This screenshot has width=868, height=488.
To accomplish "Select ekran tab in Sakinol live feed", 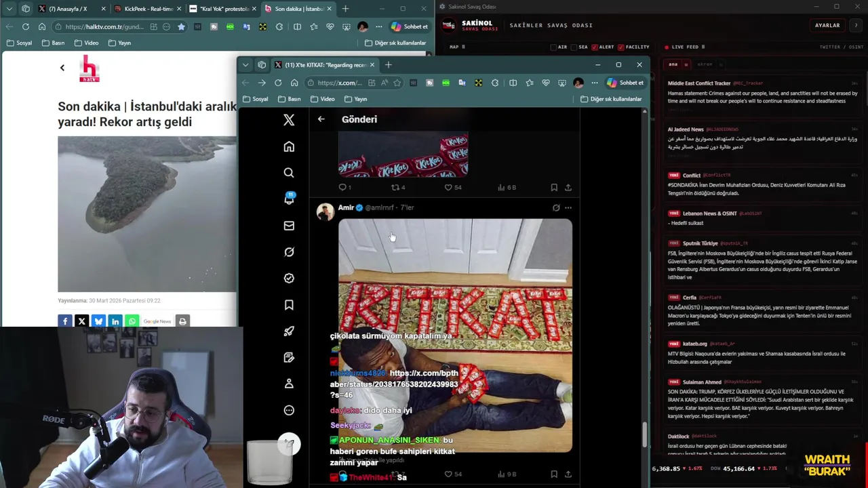I will (x=705, y=64).
